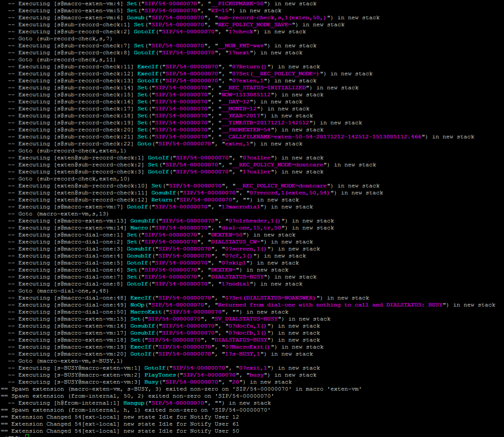Screen dimensions: 504x437
Task: Click the "0?record,1(exten,50,54)" GosubIf argument
Action: coord(290,193)
